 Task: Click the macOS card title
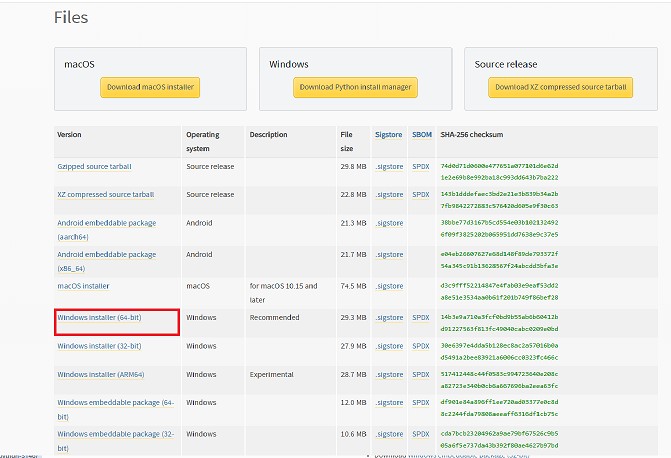pyautogui.click(x=79, y=64)
